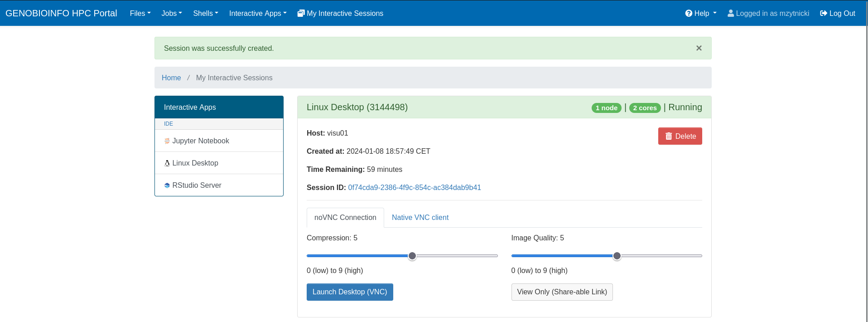This screenshot has width=868, height=322.
Task: Click the Jupyter Notebook icon in sidebar
Action: click(x=167, y=141)
